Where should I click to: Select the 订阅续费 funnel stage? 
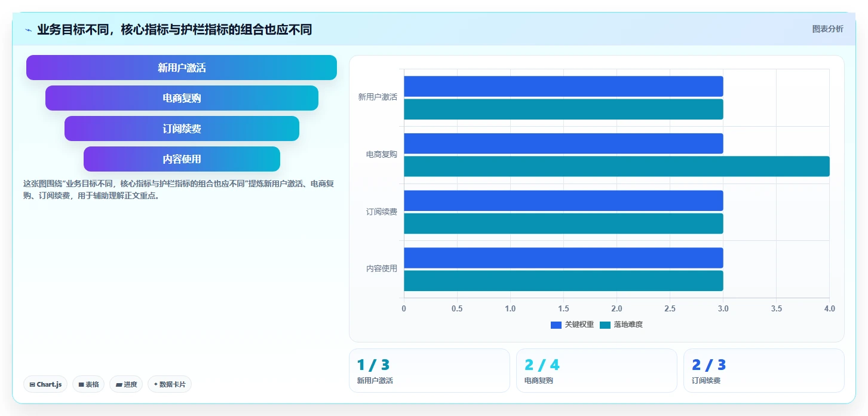pos(182,129)
